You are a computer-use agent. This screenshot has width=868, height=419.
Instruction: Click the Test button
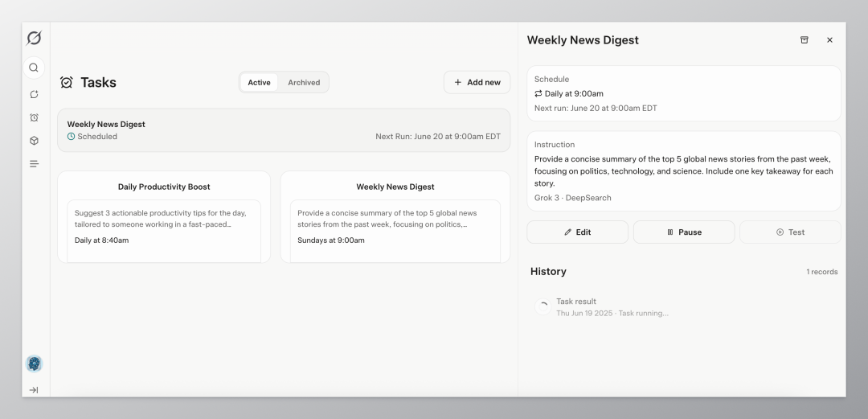tap(790, 232)
